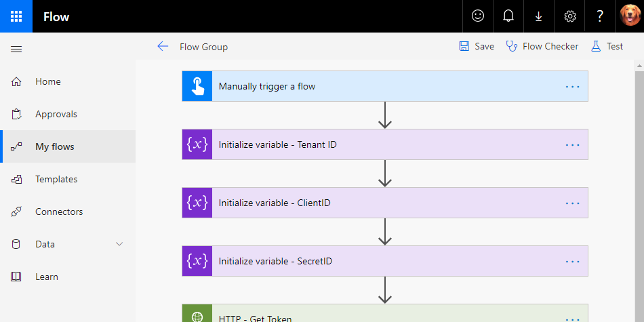Image resolution: width=644 pixels, height=322 pixels.
Task: Run the Flow Checker
Action: [542, 46]
